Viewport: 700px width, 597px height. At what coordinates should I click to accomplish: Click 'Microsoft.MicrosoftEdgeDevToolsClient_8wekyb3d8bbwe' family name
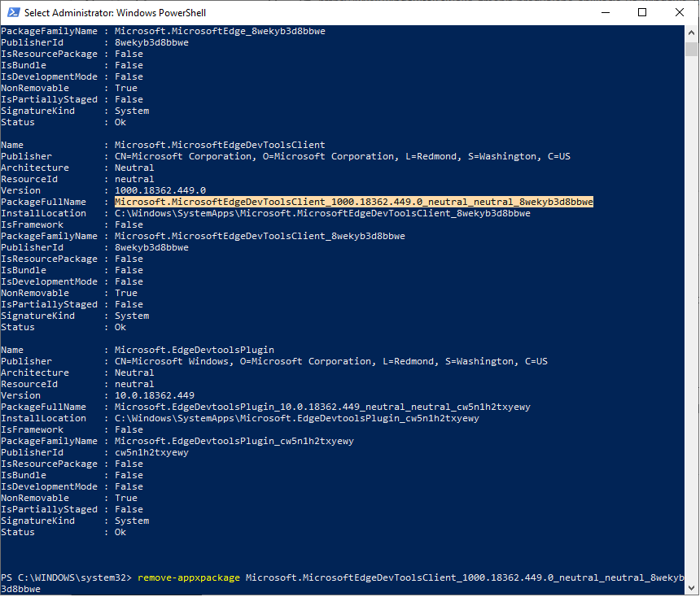coord(260,236)
